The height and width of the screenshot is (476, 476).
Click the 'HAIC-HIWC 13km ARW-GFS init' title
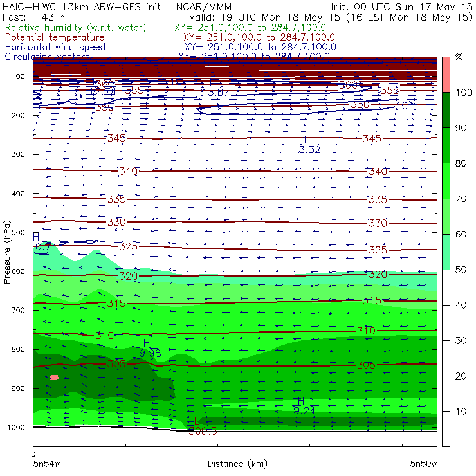pyautogui.click(x=82, y=6)
